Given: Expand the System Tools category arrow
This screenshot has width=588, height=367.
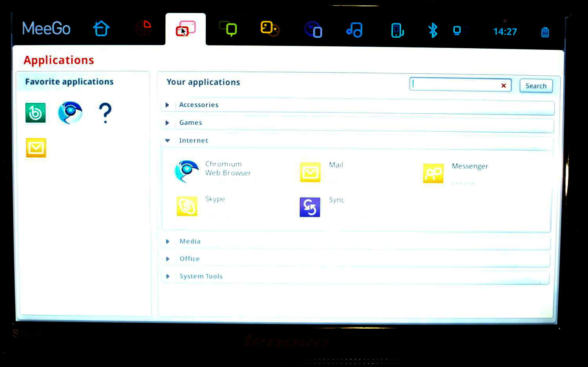Looking at the screenshot, I should 168,276.
